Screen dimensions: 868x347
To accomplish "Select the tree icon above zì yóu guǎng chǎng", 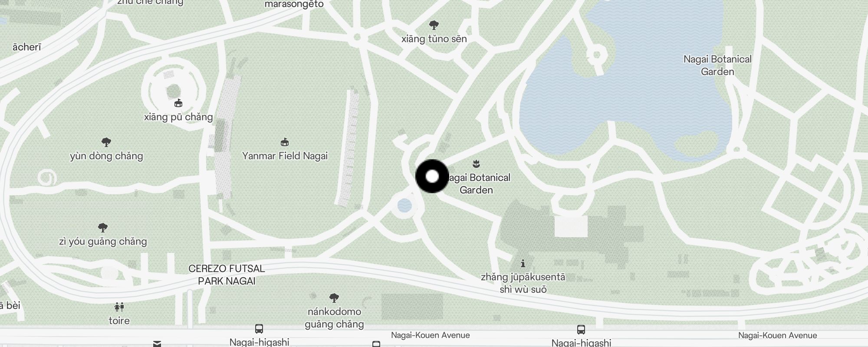I will (103, 227).
